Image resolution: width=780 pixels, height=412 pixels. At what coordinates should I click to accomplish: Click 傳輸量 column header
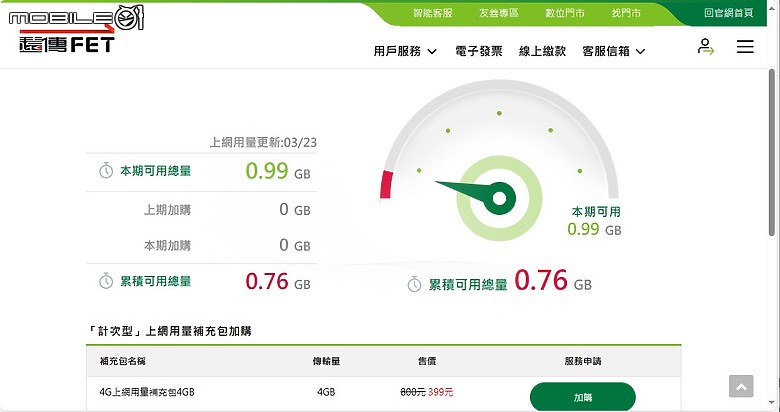click(326, 361)
